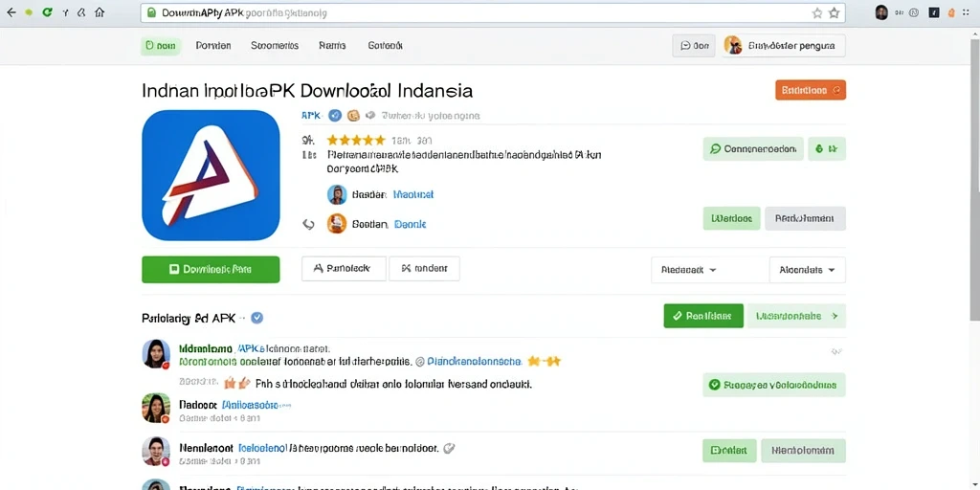Click the grey button next to the light green one
The image size is (980, 490).
805,219
